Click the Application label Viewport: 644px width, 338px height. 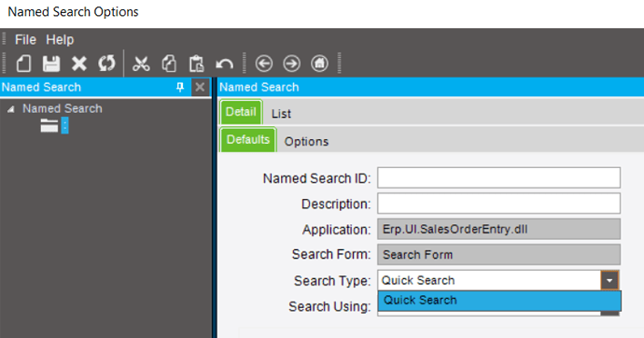click(336, 230)
